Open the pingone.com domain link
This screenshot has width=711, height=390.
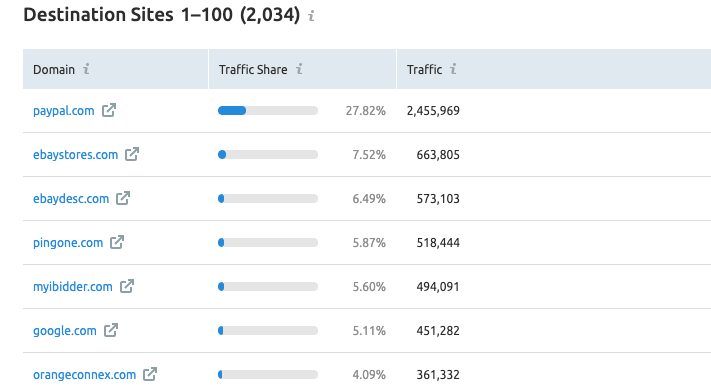68,243
